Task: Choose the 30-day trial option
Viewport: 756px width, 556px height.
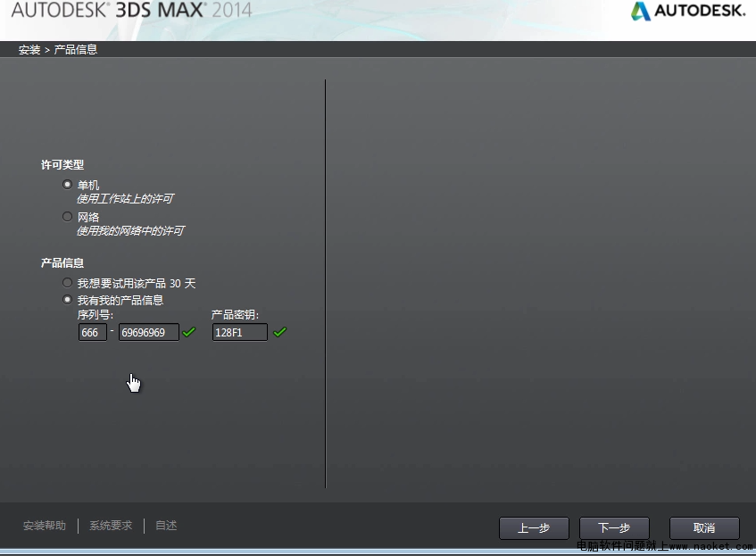Action: click(68, 283)
